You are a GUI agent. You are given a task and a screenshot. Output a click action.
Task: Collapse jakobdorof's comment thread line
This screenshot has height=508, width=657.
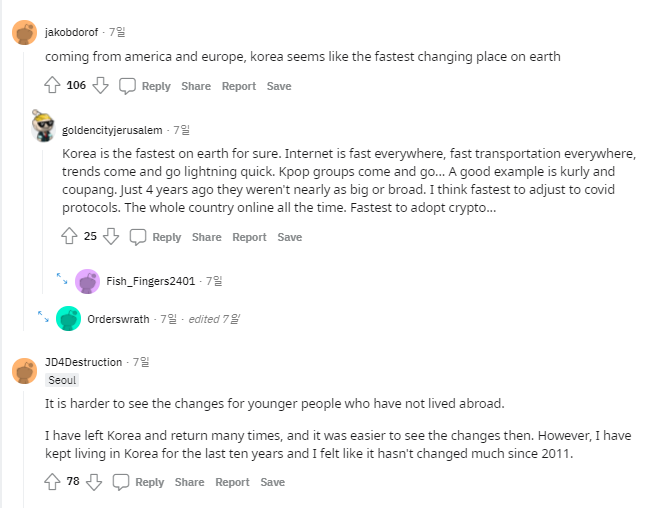tap(23, 189)
